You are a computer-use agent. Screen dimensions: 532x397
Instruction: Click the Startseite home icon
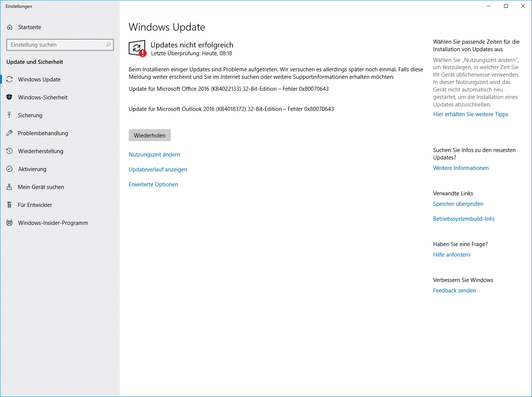10,27
